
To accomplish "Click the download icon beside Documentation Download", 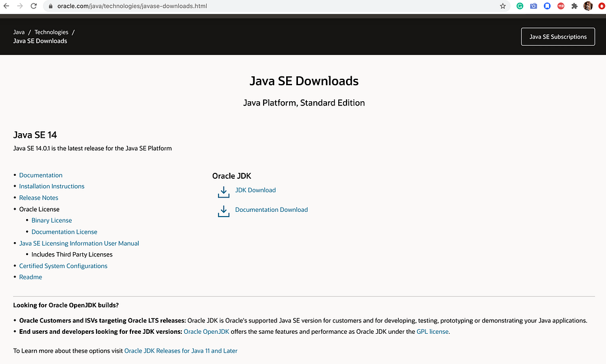I will [x=223, y=211].
